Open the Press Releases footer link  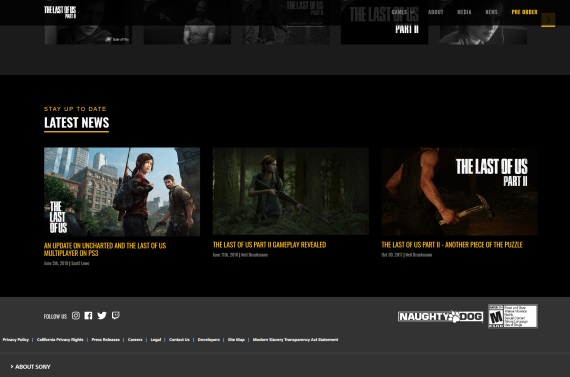[105, 340]
